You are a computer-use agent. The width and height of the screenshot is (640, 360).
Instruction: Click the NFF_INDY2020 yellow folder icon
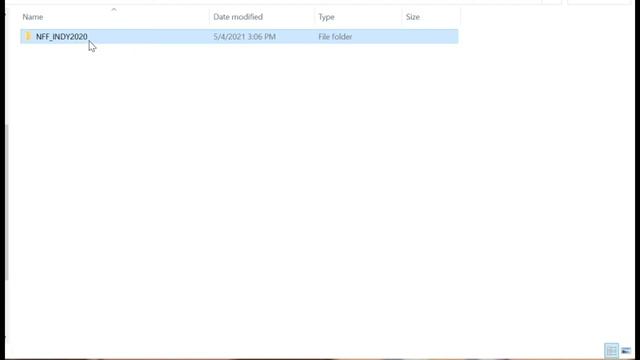(x=28, y=36)
